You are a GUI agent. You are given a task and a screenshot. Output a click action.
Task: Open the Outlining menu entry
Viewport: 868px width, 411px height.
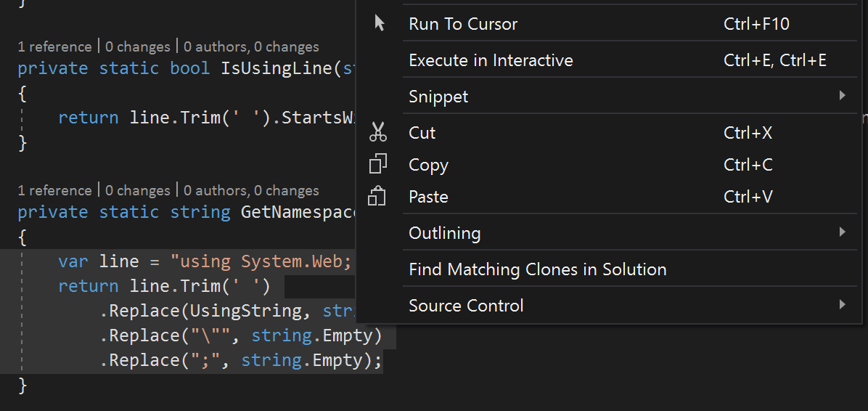(x=610, y=232)
